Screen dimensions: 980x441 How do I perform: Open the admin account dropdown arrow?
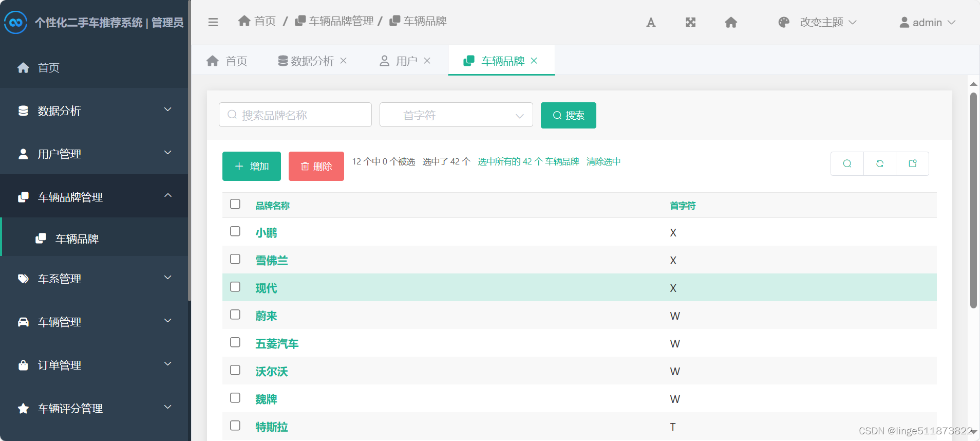951,22
